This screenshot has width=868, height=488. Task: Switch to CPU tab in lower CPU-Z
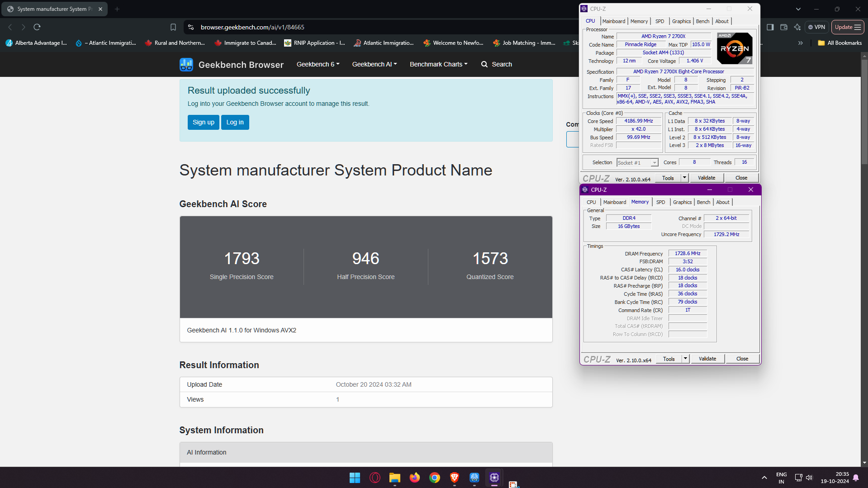pos(591,202)
